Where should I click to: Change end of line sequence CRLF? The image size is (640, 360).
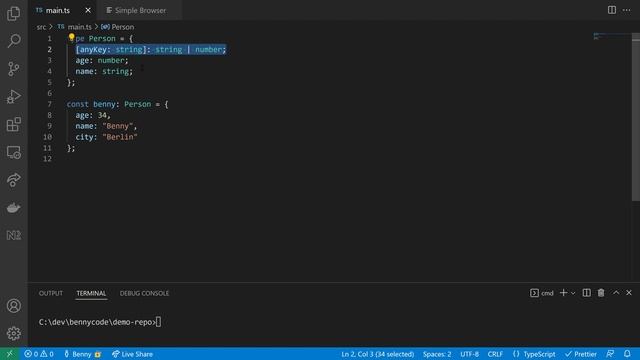coord(495,354)
